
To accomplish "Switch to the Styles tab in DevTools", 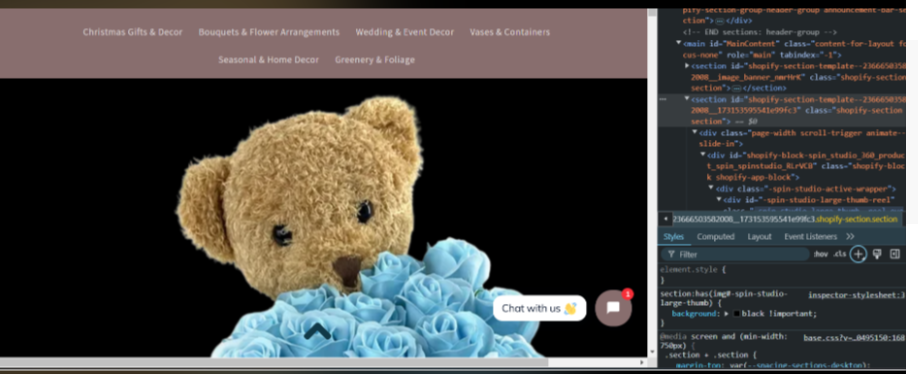I will coord(673,236).
